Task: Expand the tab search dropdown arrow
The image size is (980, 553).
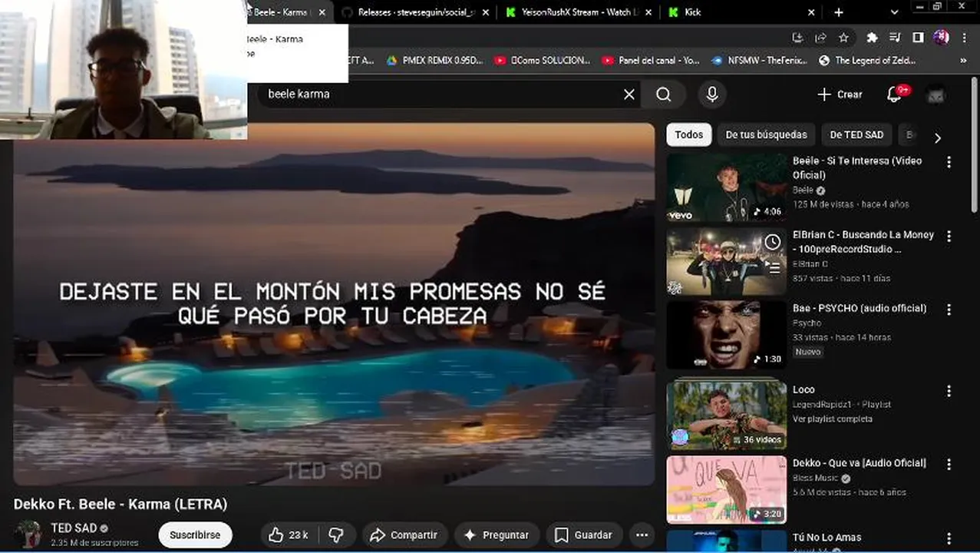Action: [x=894, y=12]
